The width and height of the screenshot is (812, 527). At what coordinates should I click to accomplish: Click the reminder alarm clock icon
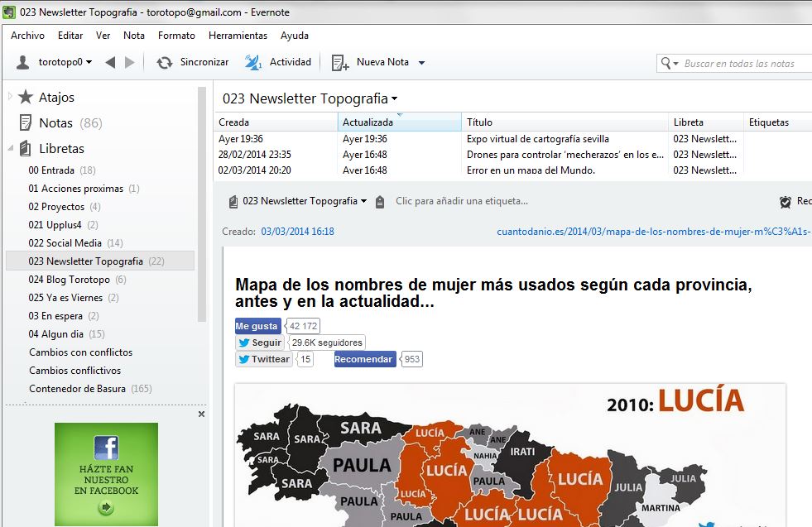coord(785,202)
